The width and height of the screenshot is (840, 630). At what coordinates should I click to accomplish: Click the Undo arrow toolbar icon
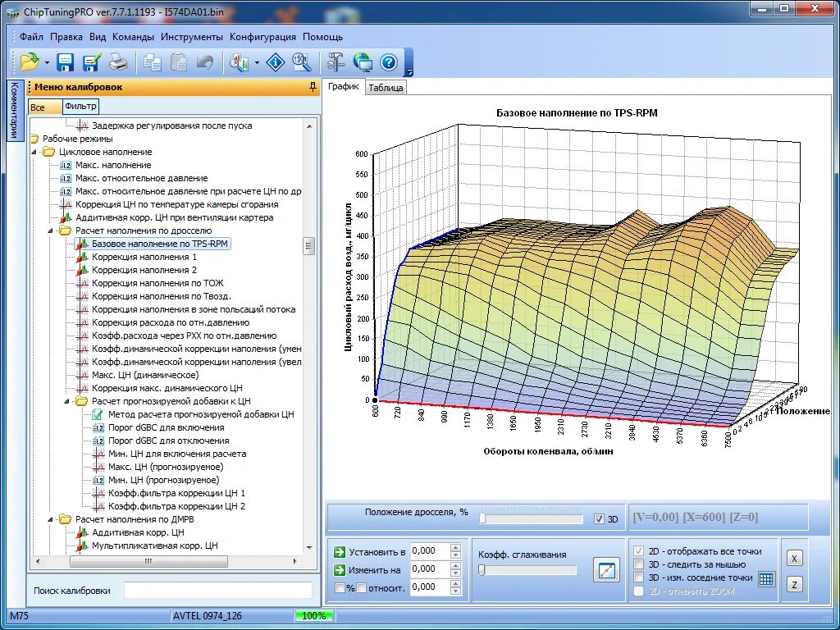204,62
